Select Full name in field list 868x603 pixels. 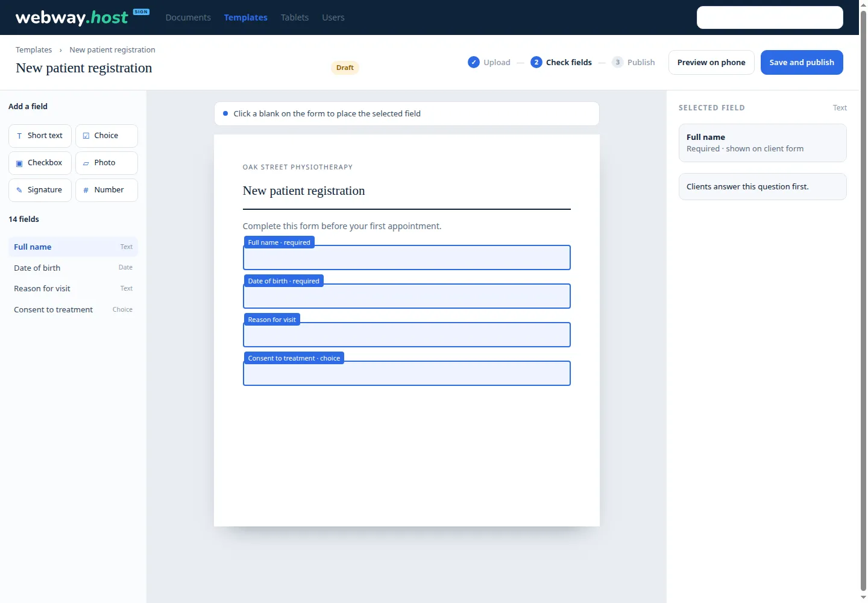pyautogui.click(x=73, y=247)
